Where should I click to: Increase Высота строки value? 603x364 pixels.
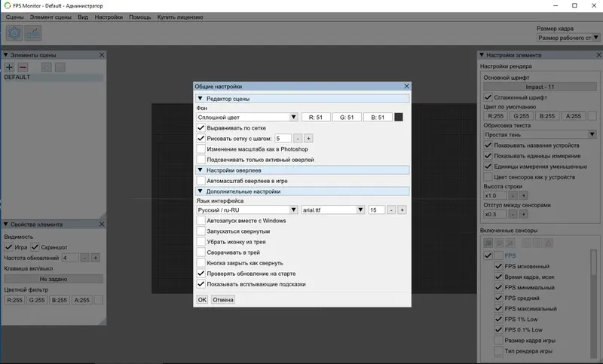[x=523, y=196]
